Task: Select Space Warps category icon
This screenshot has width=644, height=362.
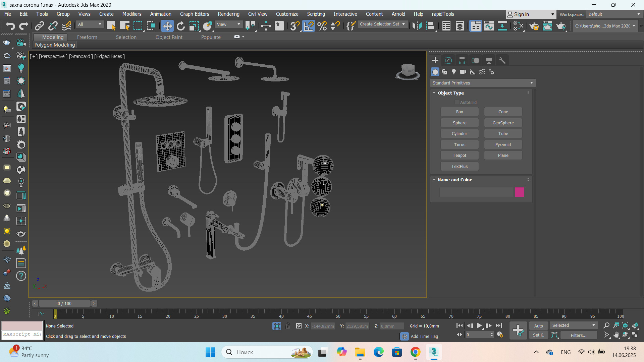Action: [482, 72]
